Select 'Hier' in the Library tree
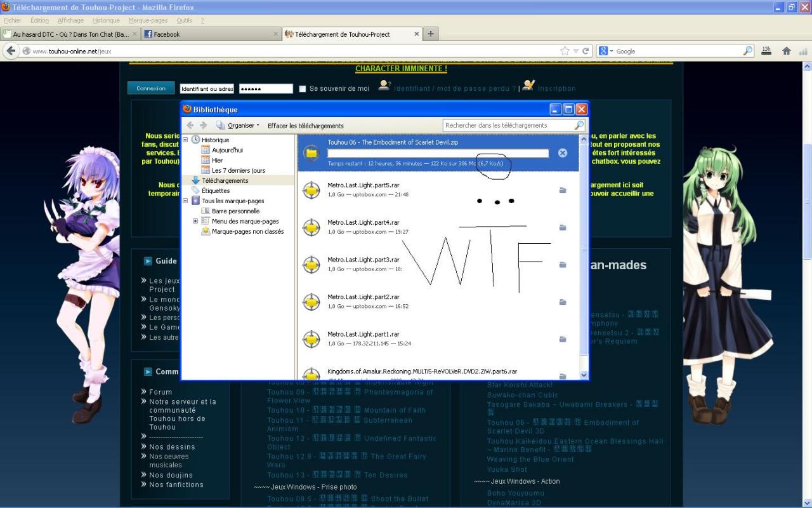812x508 pixels. tap(218, 160)
